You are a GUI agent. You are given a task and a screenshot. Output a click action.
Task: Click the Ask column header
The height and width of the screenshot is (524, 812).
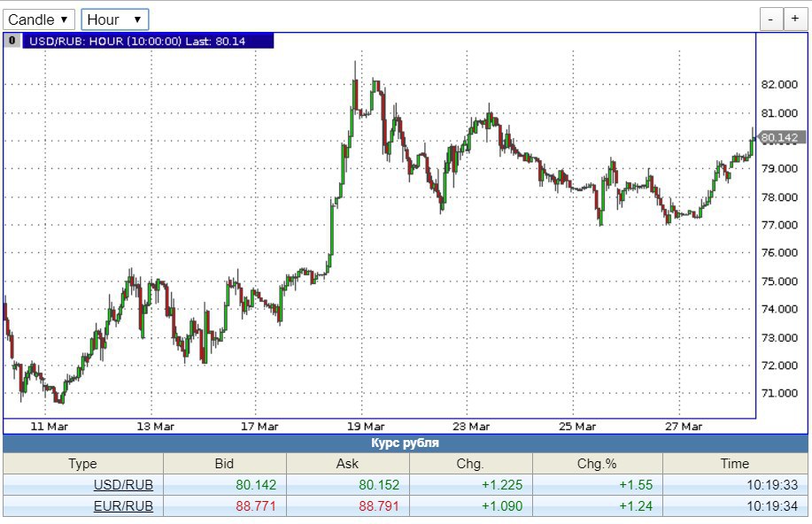(x=347, y=464)
